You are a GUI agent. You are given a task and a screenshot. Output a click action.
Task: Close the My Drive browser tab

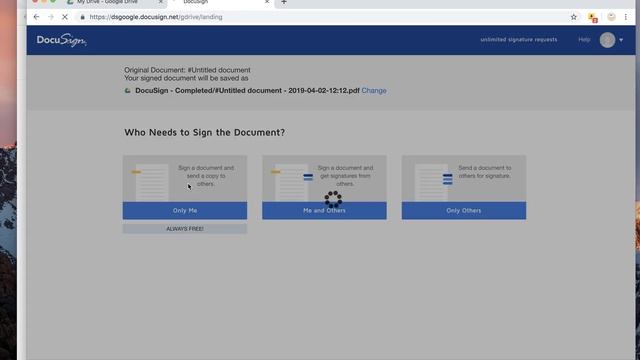point(160,2)
